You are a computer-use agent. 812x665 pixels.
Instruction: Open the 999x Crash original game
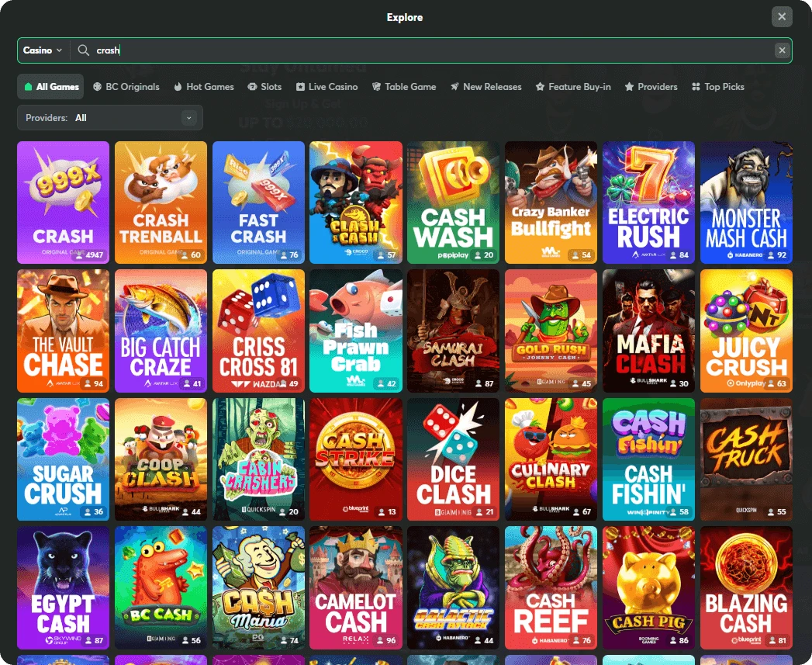click(x=63, y=203)
